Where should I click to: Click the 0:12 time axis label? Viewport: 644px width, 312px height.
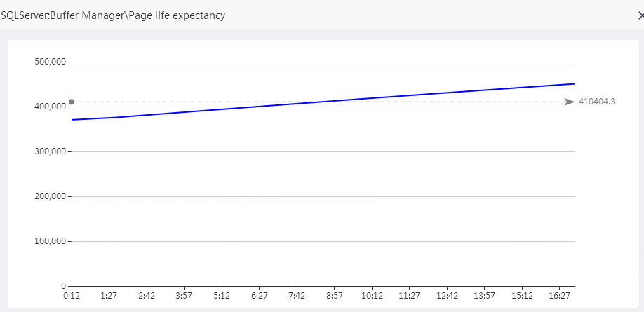[72, 297]
